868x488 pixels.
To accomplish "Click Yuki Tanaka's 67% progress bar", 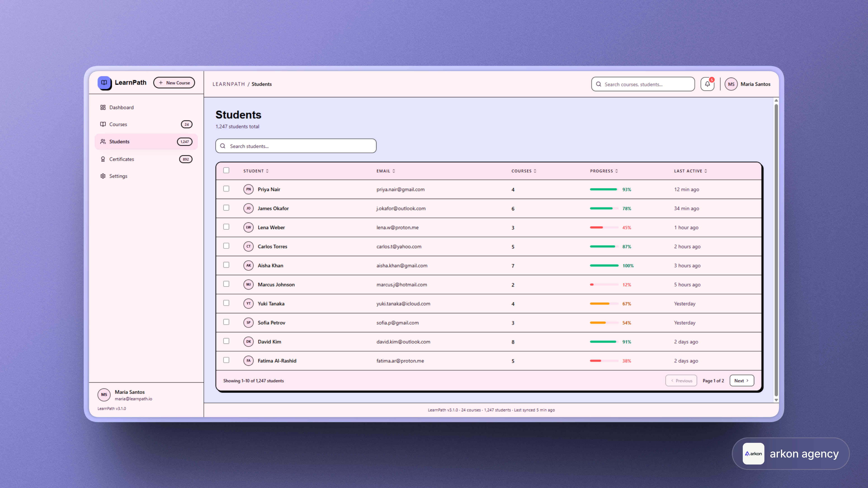I will point(604,303).
